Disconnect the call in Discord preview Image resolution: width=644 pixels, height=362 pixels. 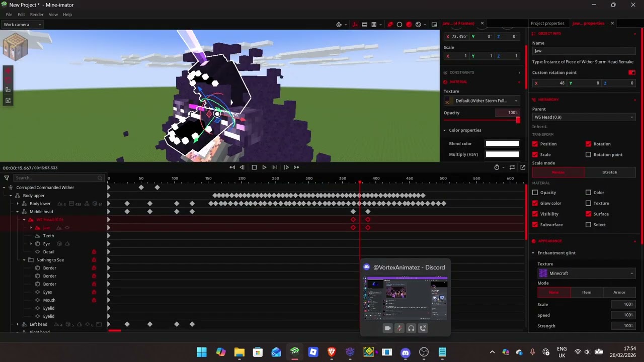423,328
